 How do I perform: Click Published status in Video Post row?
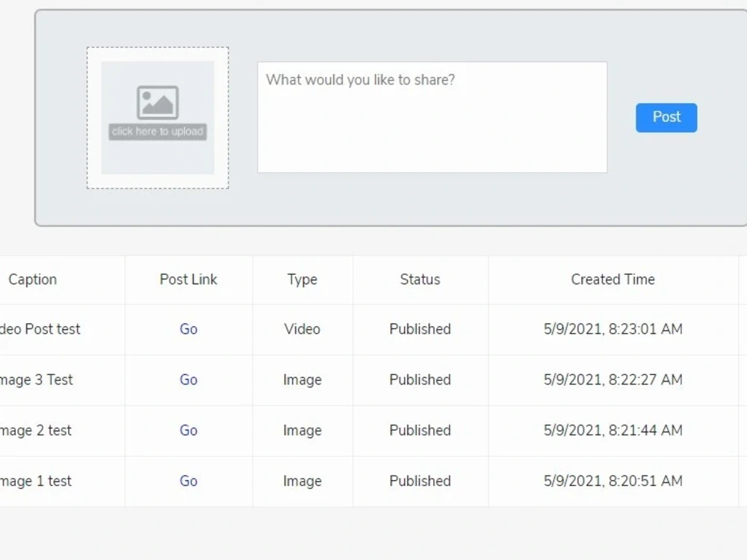click(420, 329)
